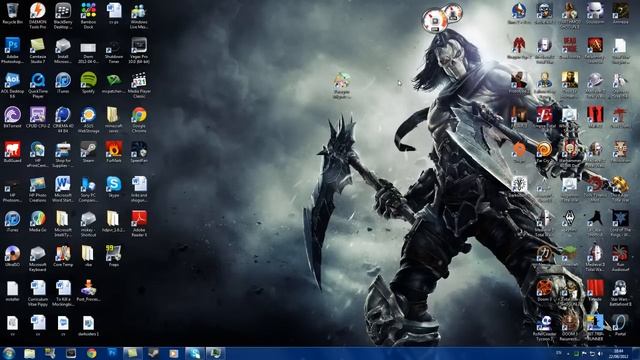Open Fraps shortcut
The image size is (640, 360).
click(113, 256)
